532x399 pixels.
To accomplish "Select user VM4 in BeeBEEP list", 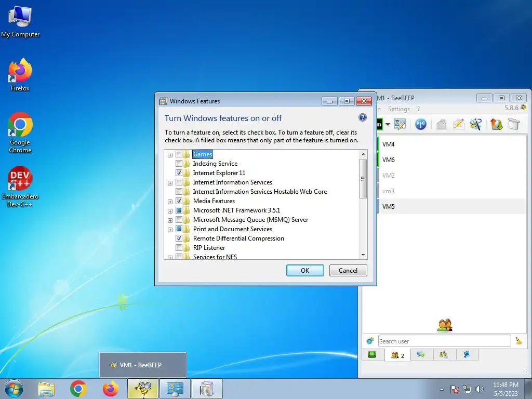I will (452, 144).
